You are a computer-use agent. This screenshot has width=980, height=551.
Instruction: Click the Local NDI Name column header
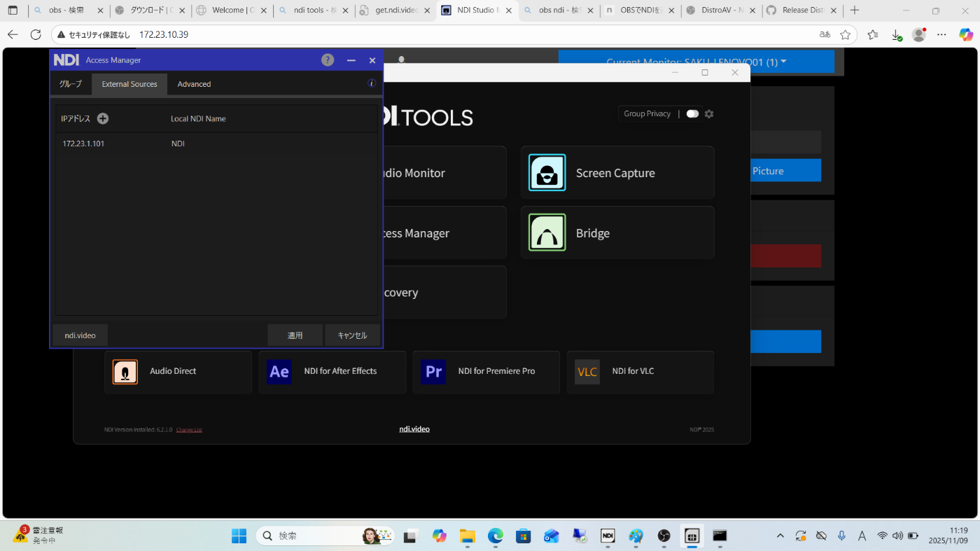point(198,118)
